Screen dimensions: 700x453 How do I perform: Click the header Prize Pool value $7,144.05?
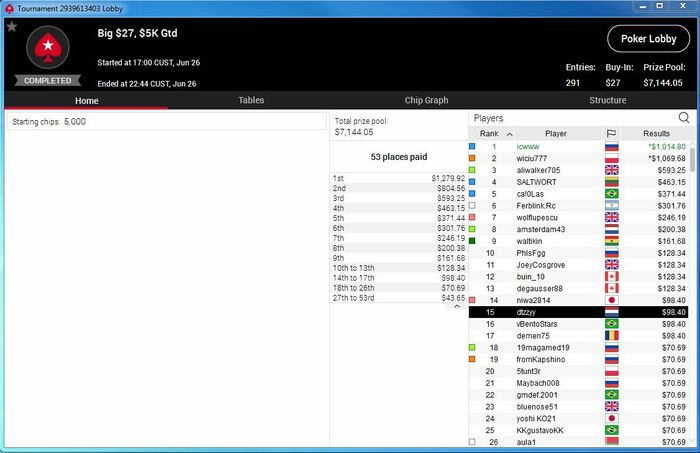663,83
